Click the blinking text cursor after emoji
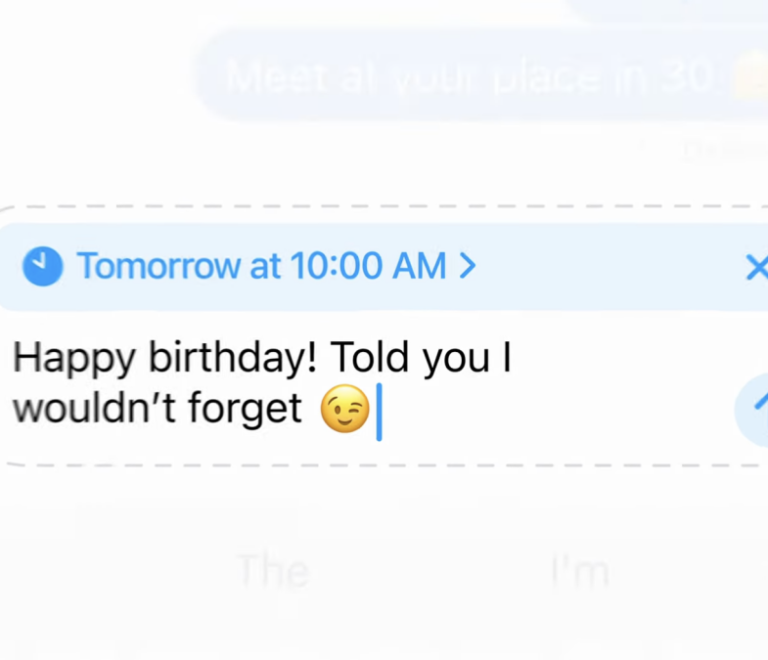 (379, 413)
